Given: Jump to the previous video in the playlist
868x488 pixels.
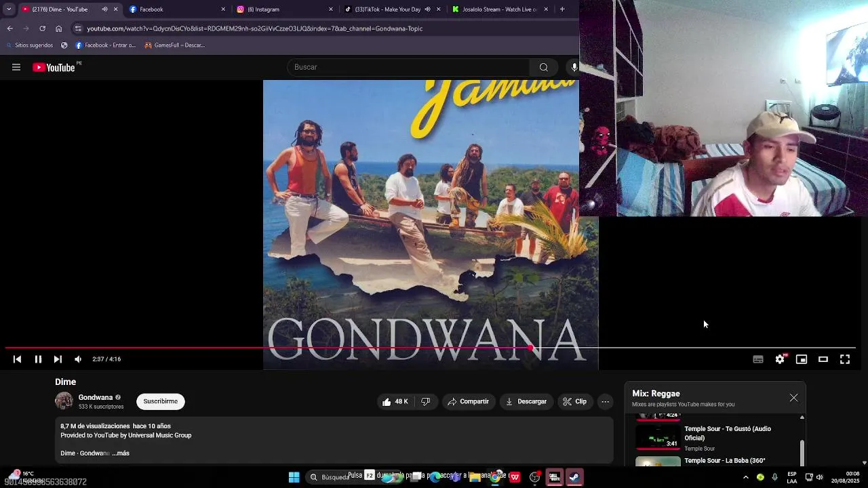Looking at the screenshot, I should pyautogui.click(x=18, y=359).
